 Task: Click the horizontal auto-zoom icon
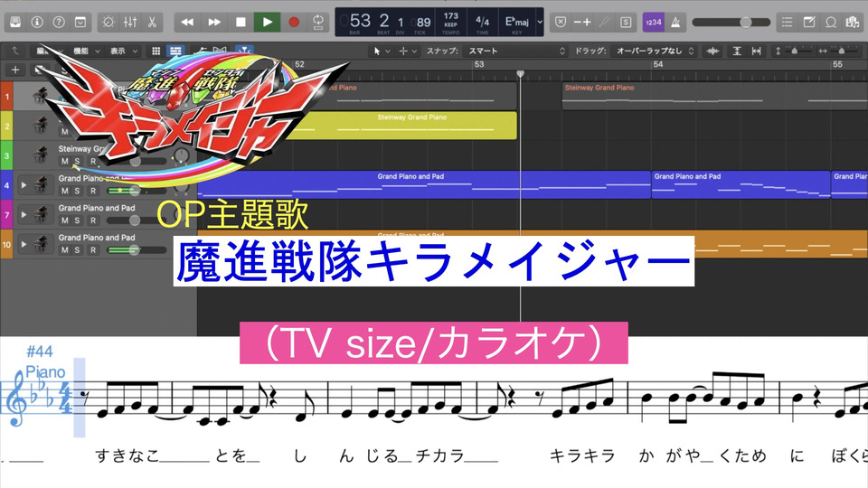pos(756,51)
